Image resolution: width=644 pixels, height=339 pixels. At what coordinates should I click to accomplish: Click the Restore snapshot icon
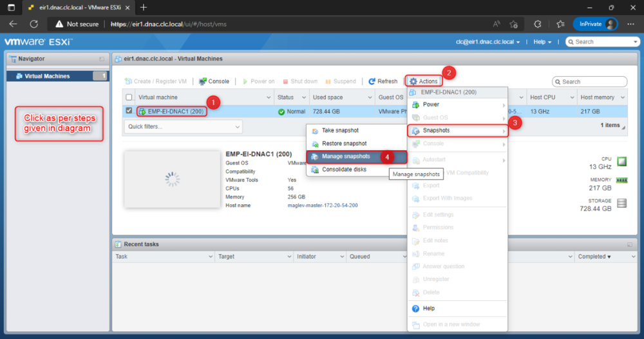[x=315, y=144]
